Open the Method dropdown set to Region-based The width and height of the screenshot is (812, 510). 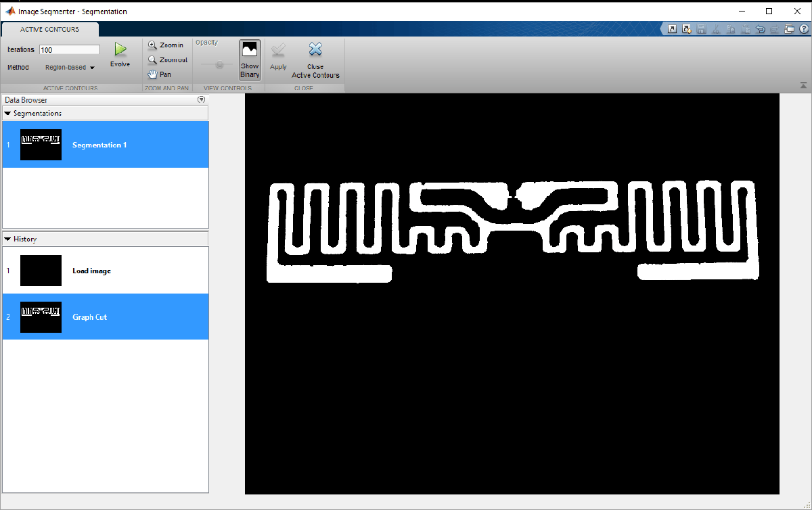click(x=70, y=68)
